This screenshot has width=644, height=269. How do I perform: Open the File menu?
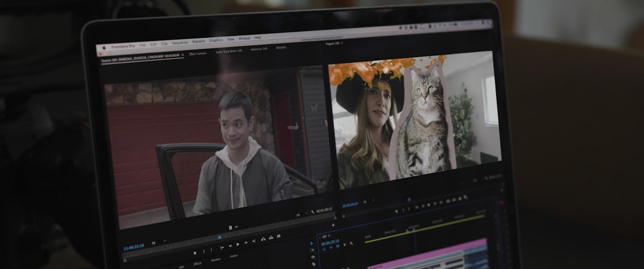coord(142,45)
